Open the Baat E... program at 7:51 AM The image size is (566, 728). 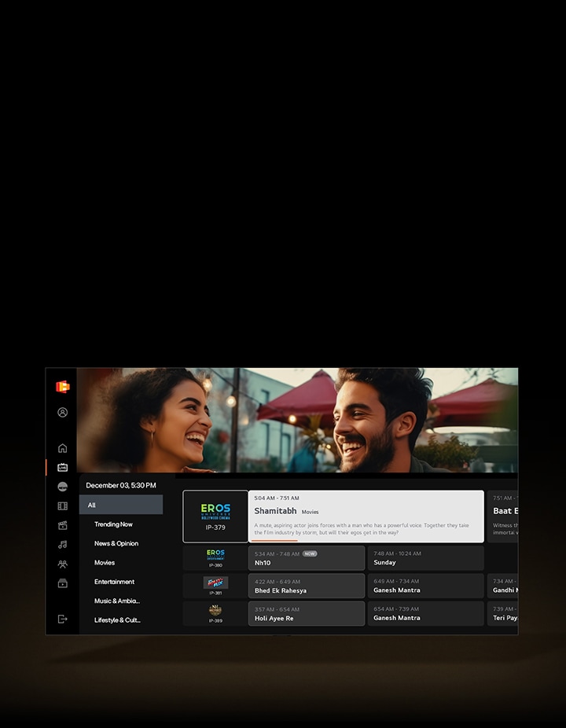(503, 517)
